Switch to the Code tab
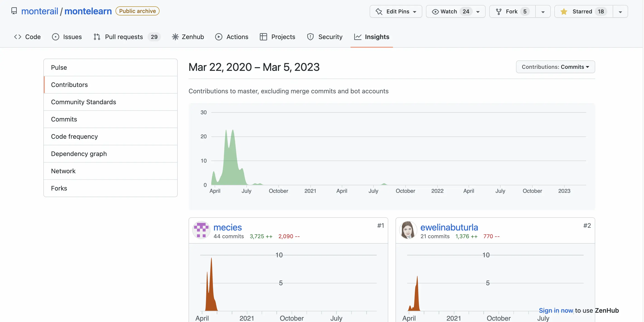644x322 pixels. pos(27,37)
